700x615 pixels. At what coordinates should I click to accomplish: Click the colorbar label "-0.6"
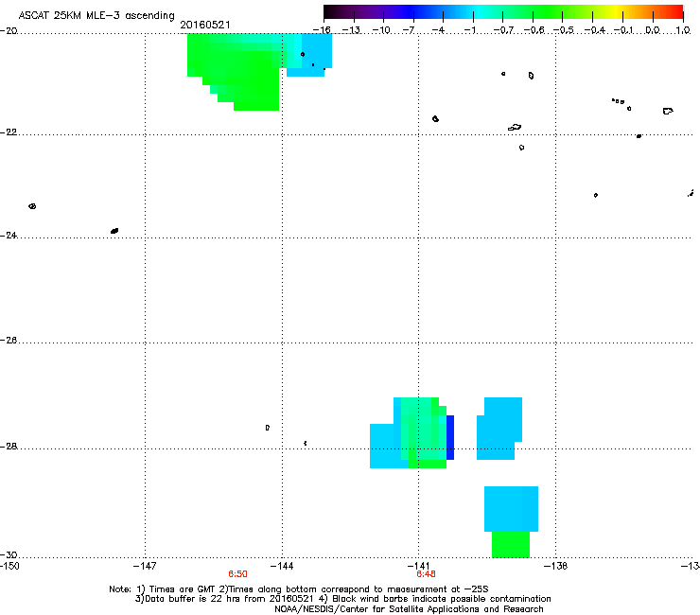(534, 30)
